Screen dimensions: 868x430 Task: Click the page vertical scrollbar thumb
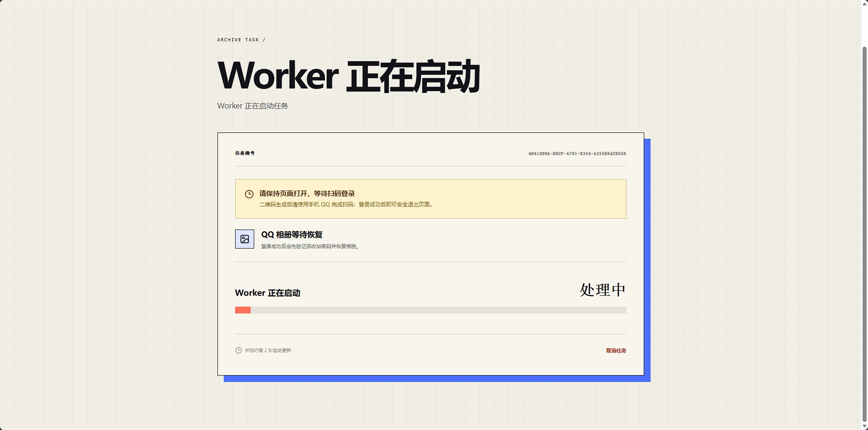[864, 234]
